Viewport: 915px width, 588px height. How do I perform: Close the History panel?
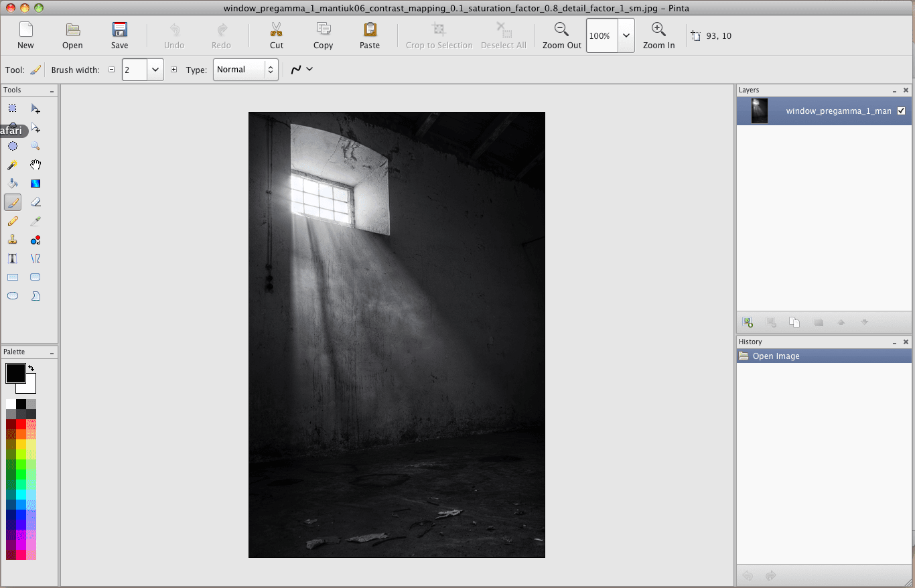click(906, 342)
